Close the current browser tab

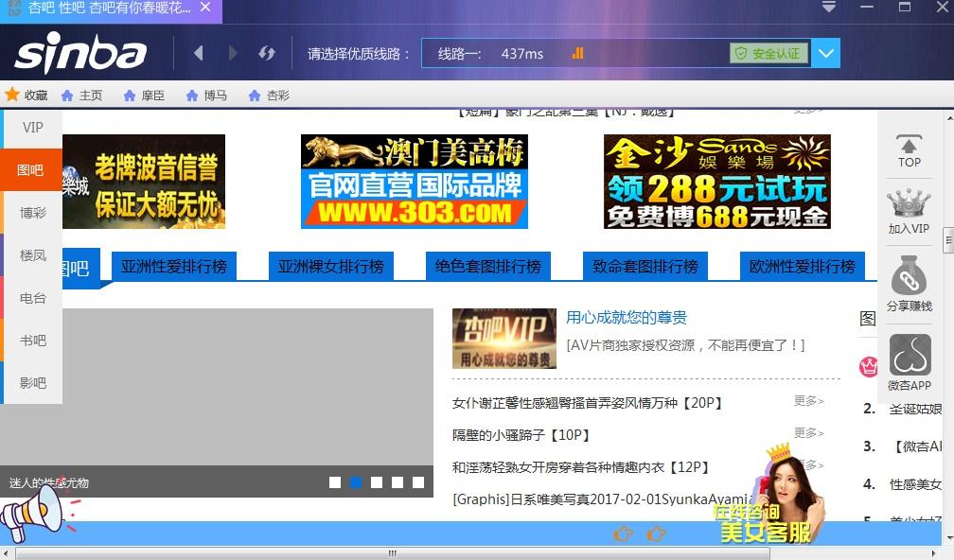(x=205, y=8)
